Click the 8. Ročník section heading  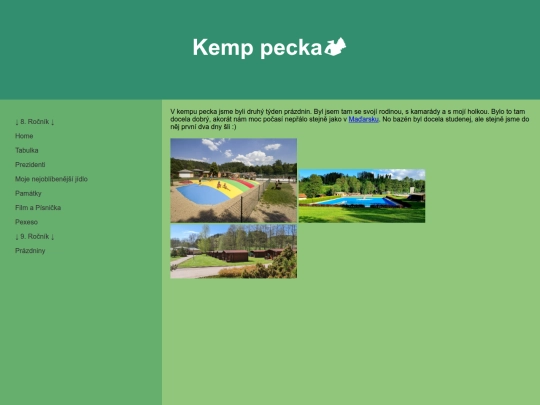point(34,122)
